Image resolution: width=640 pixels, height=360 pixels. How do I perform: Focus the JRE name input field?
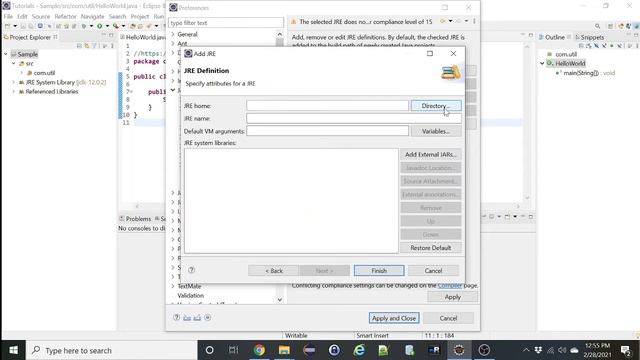pyautogui.click(x=354, y=118)
